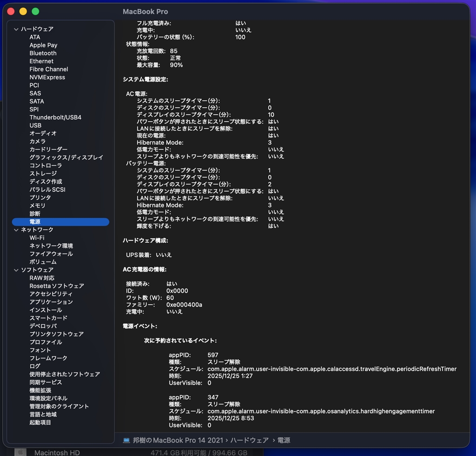Click 邦樹のMacBook Pro 14 2021 in path bar
The image size is (476, 456).
[x=178, y=440]
